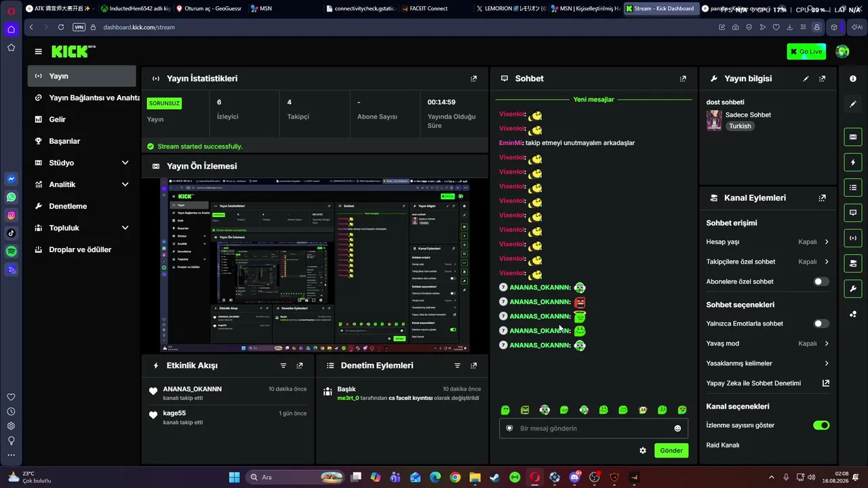The image size is (868, 488).
Task: Open Yasaklanmış kelimeler setting
Action: [x=768, y=363]
